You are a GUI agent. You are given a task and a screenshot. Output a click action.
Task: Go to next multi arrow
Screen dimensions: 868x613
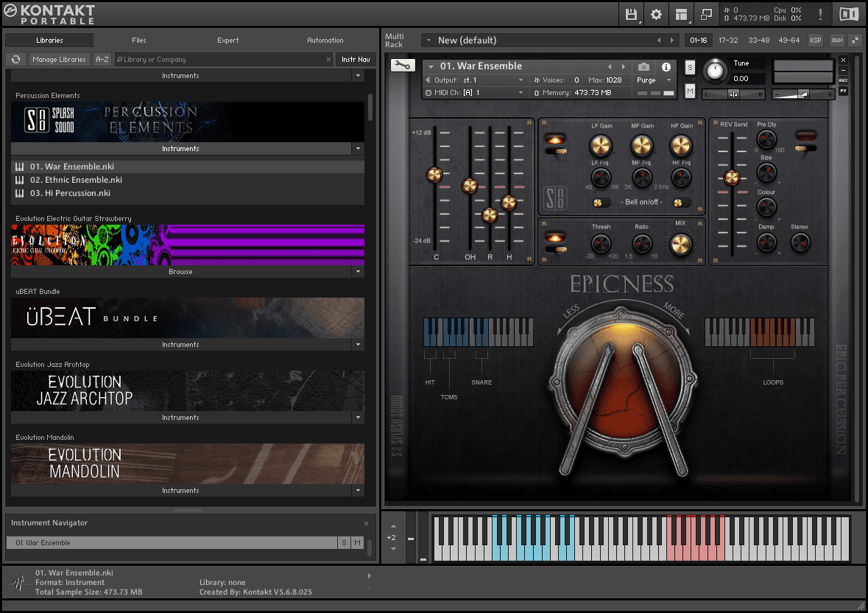672,41
